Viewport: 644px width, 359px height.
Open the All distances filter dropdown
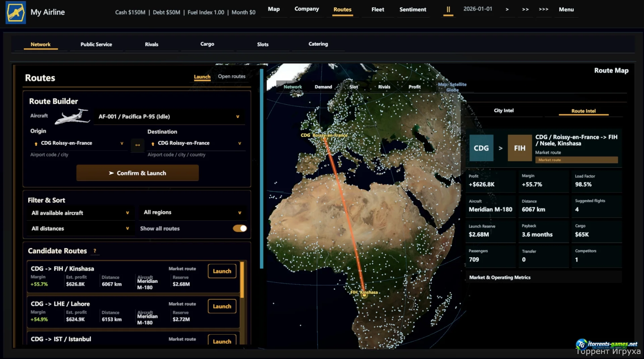[x=80, y=228]
